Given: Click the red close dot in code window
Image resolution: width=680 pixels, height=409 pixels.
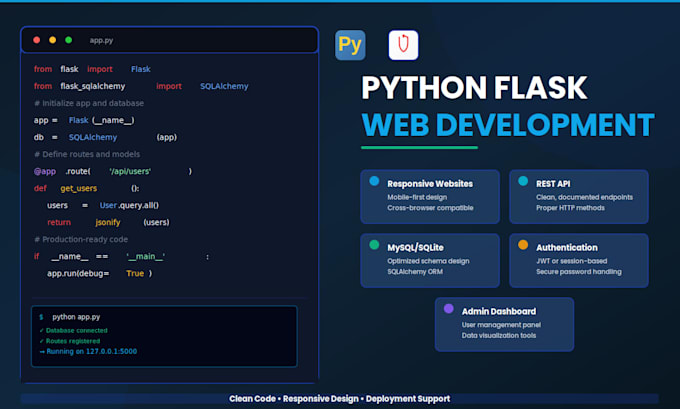Looking at the screenshot, I should 36,40.
